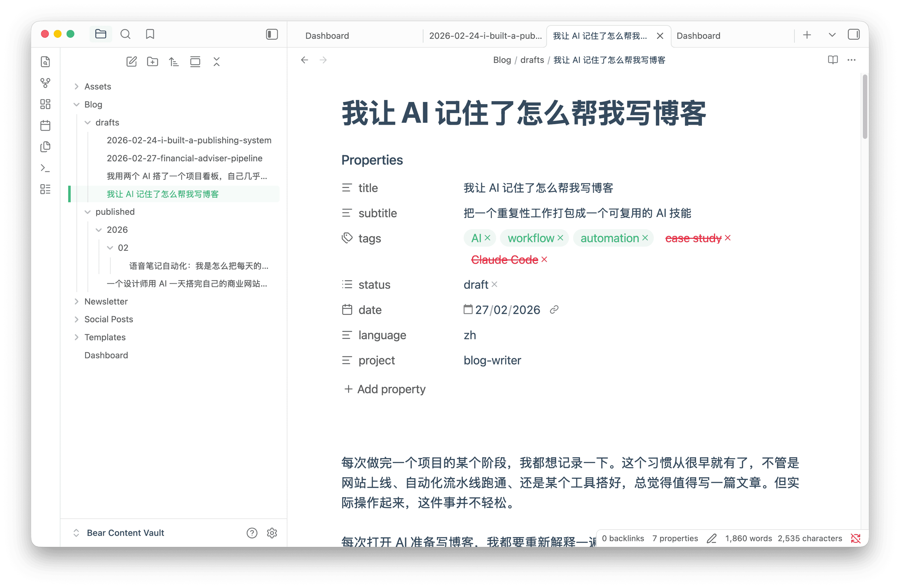Switch to the 2026-02-24-i-built-a-pub... tab

click(485, 35)
